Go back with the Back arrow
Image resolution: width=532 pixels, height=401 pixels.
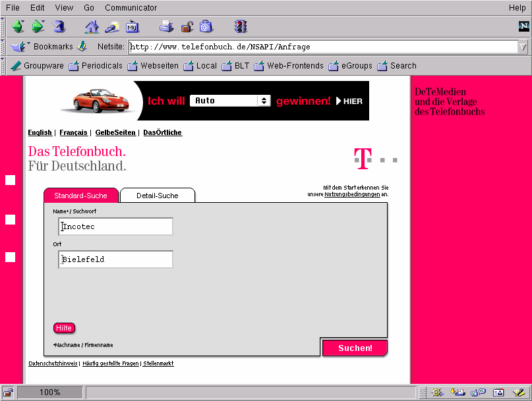18,26
